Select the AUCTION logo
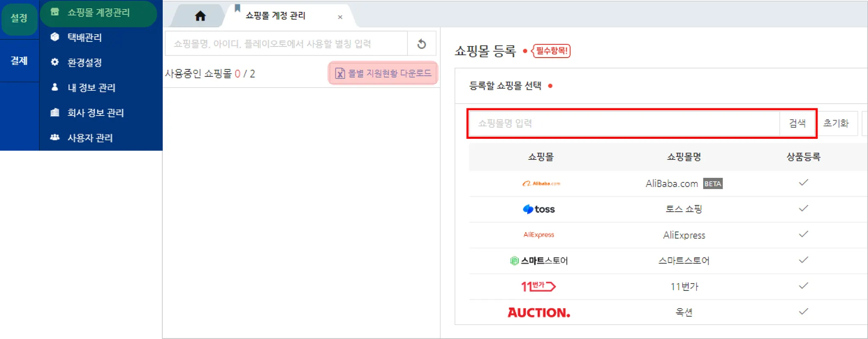This screenshot has height=339, width=868. point(539,312)
